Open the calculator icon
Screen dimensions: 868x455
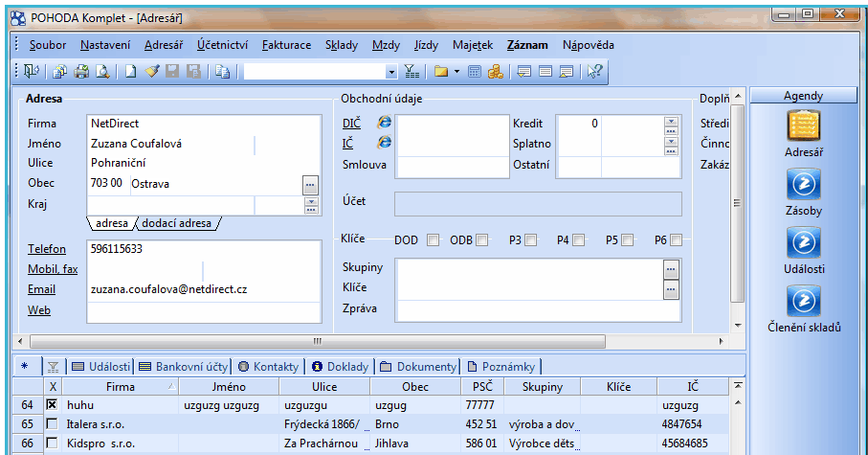click(x=475, y=72)
